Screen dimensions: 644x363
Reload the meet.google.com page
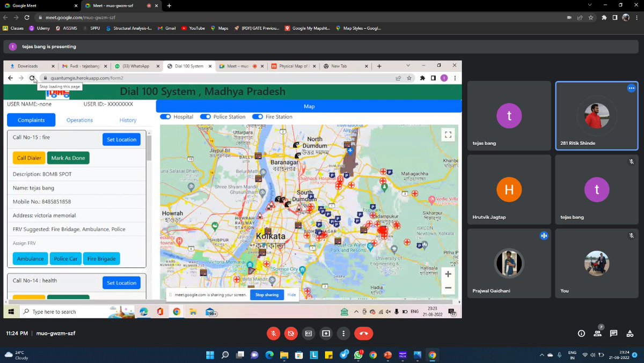click(27, 17)
